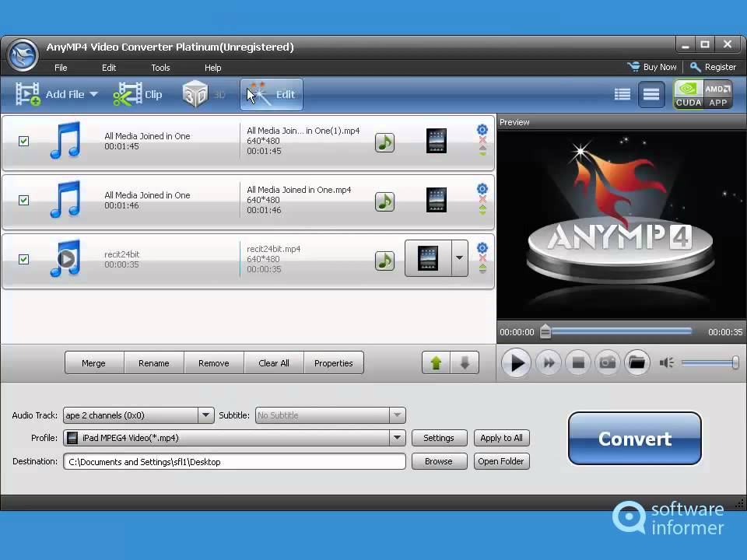747x560 pixels.
Task: Toggle AMD APP acceleration
Action: [x=717, y=94]
